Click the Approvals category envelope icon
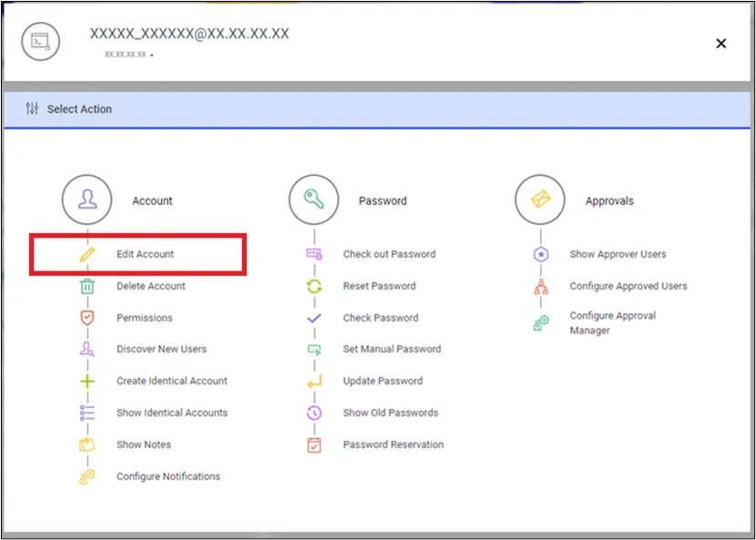This screenshot has height=540, width=756. pos(540,199)
